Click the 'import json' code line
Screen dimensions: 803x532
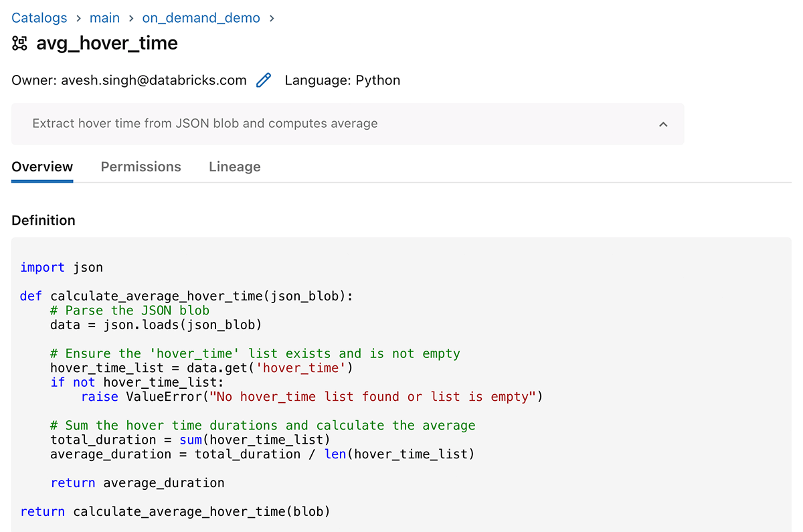pyautogui.click(x=62, y=268)
